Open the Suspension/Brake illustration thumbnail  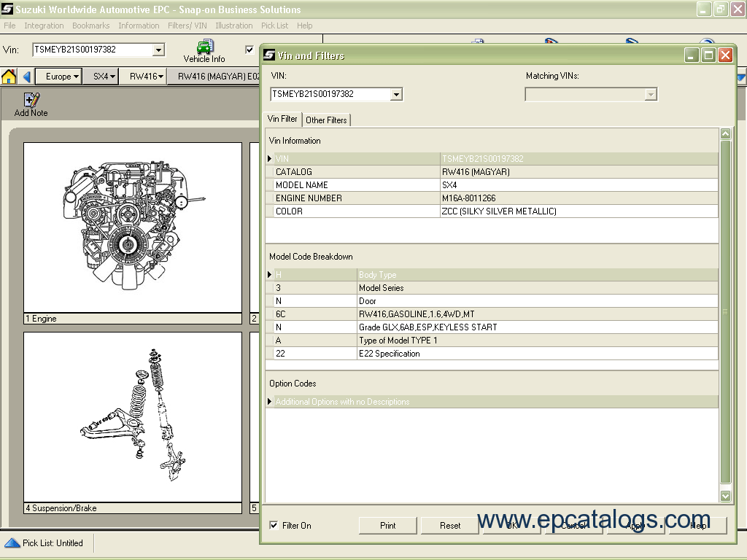[133, 417]
